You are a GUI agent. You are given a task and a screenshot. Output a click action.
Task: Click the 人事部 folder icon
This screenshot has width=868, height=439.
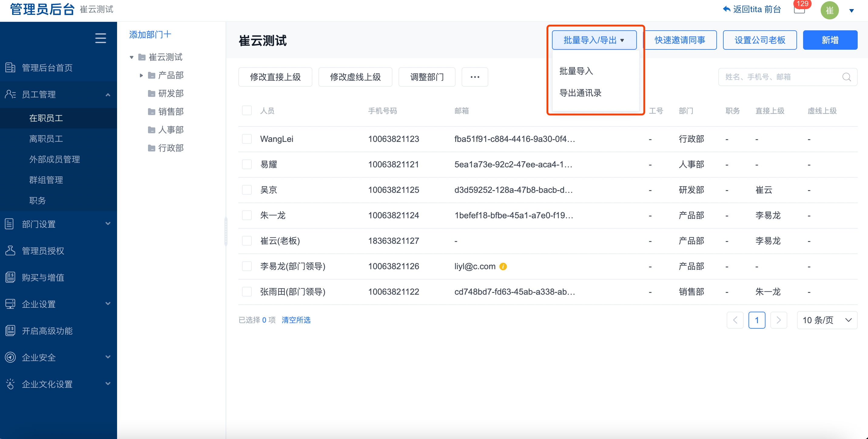tap(152, 130)
